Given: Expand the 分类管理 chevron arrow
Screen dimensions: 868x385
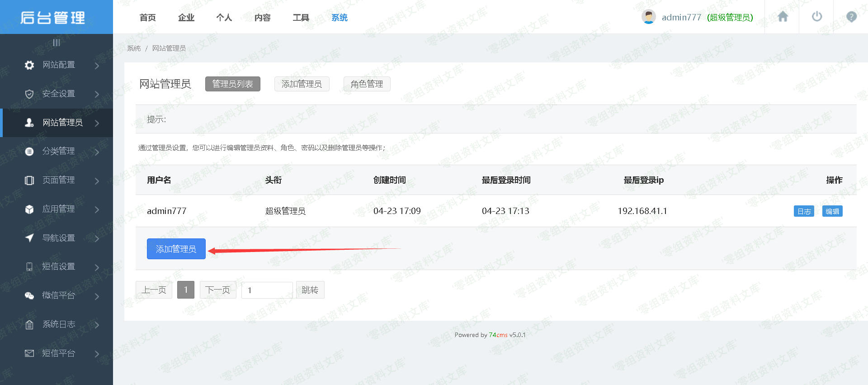Looking at the screenshot, I should tap(97, 152).
